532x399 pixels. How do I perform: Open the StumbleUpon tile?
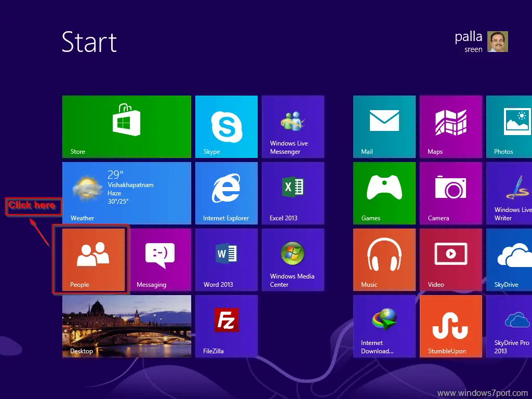coord(450,326)
